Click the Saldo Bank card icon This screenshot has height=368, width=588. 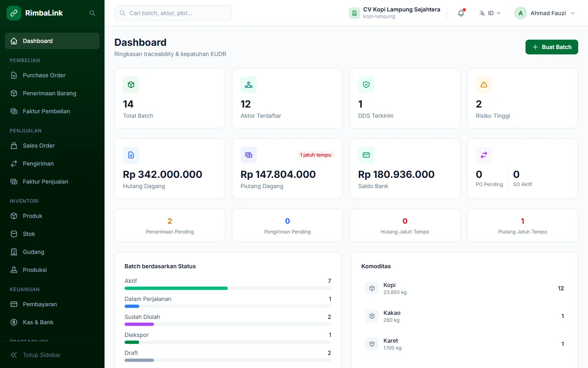(366, 155)
